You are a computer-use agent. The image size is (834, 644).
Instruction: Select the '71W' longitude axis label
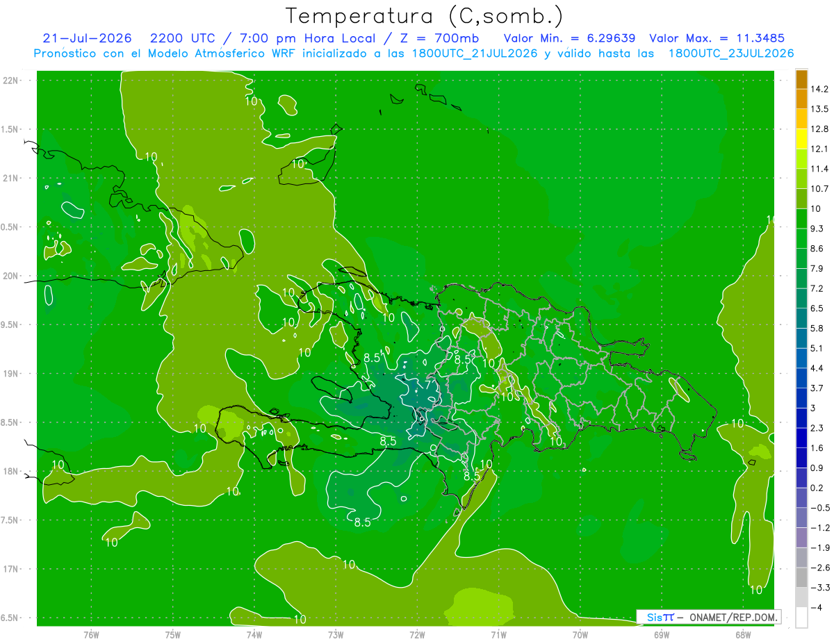(498, 634)
